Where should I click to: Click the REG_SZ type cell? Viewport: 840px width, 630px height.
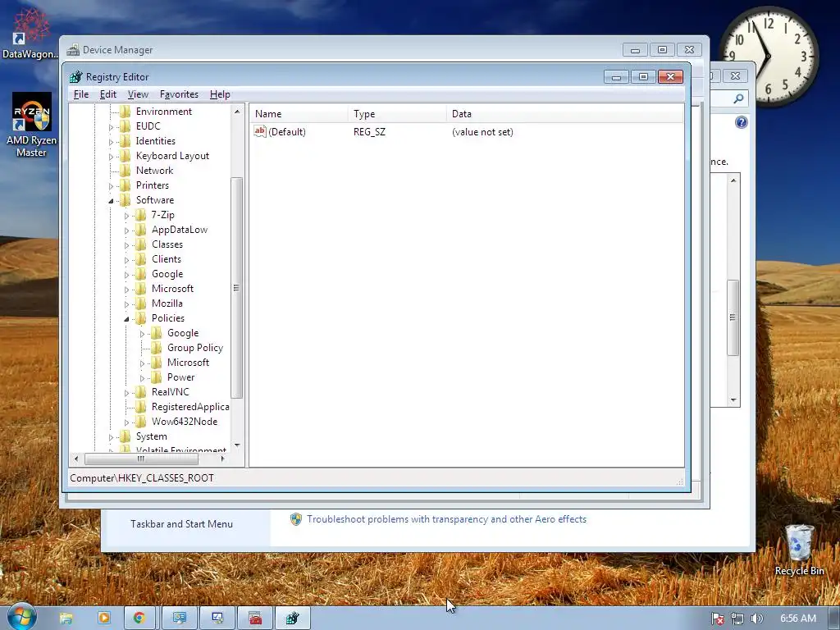pos(369,132)
